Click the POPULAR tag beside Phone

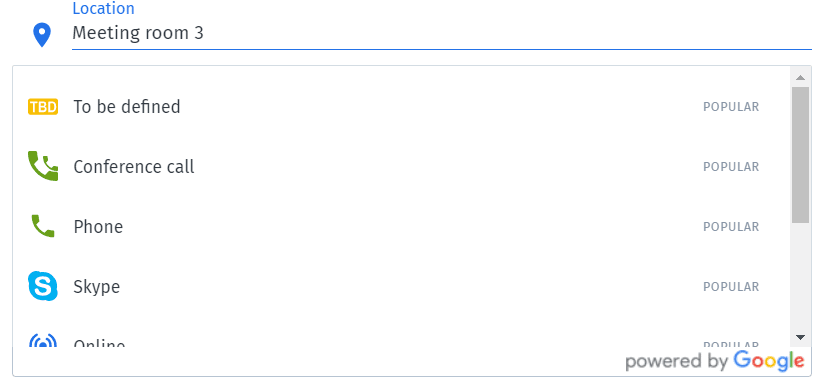point(731,227)
